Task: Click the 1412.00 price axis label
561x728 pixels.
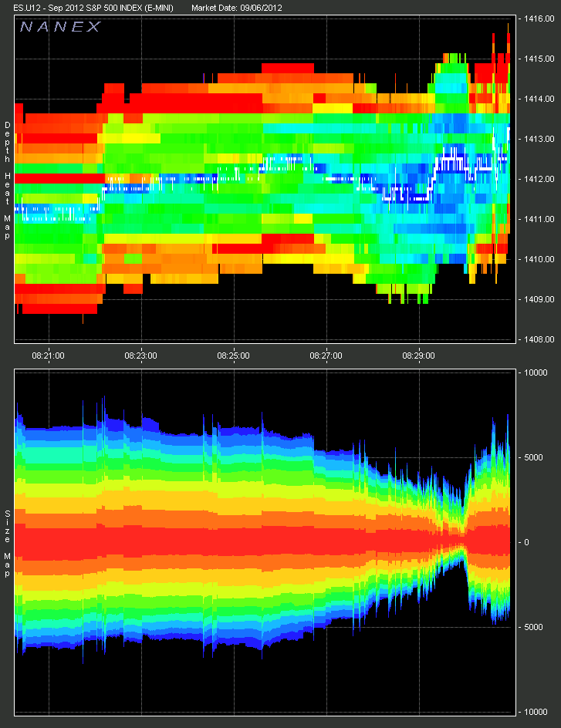Action: point(539,179)
